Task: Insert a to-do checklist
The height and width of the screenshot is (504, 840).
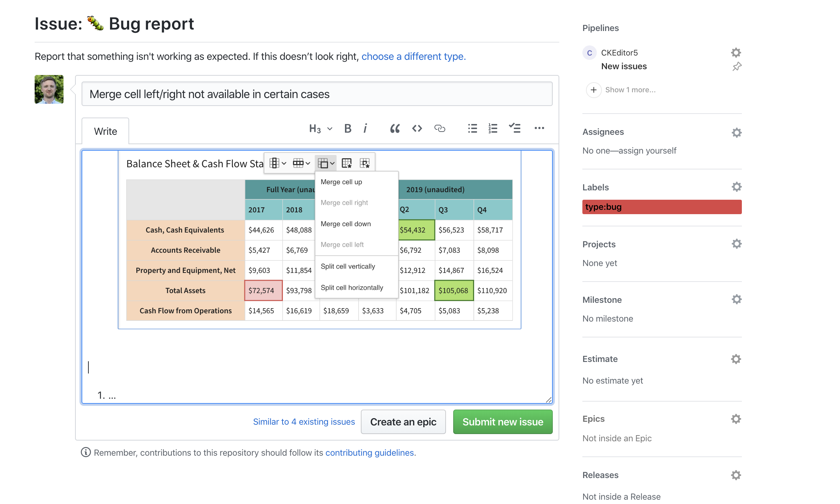Action: 515,128
